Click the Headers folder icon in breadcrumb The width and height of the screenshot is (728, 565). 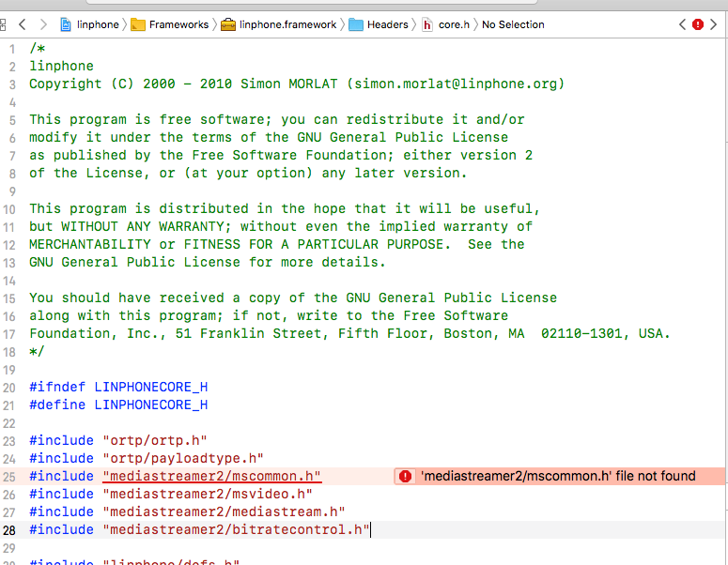click(356, 24)
